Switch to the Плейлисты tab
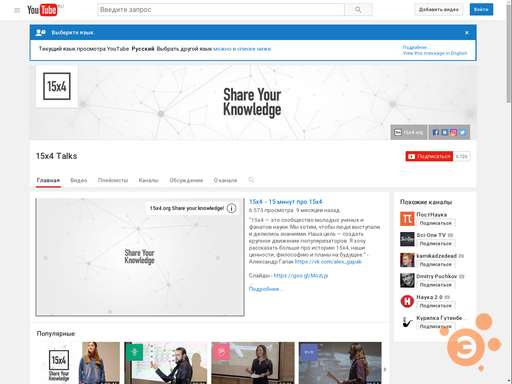 [113, 180]
